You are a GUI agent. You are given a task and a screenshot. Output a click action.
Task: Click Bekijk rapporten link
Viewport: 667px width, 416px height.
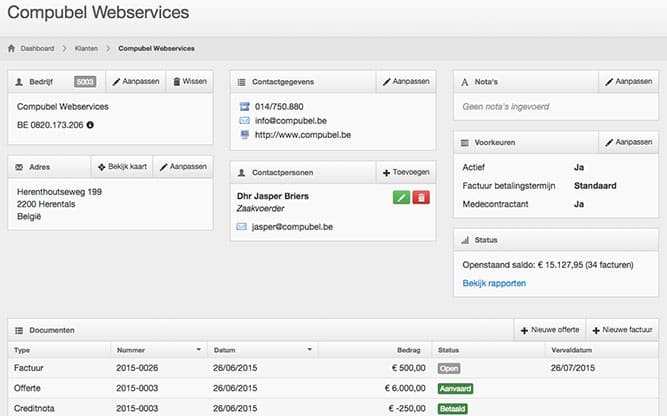(x=494, y=283)
